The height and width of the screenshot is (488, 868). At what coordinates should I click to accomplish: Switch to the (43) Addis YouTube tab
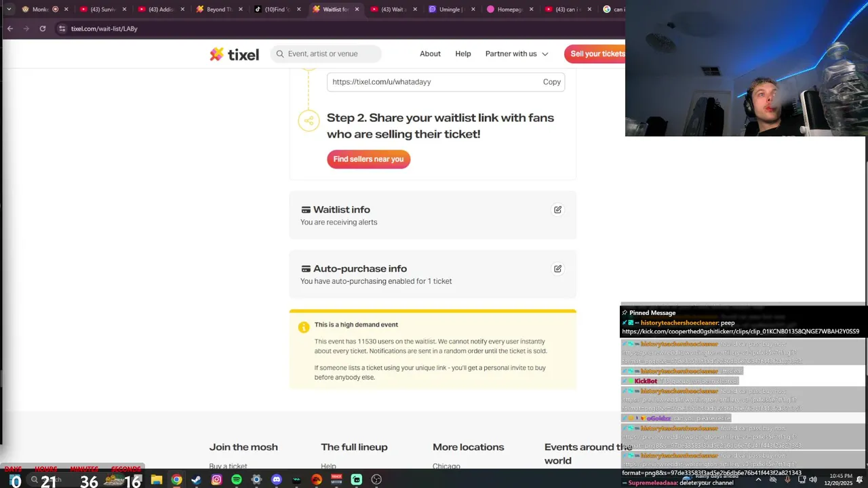160,9
